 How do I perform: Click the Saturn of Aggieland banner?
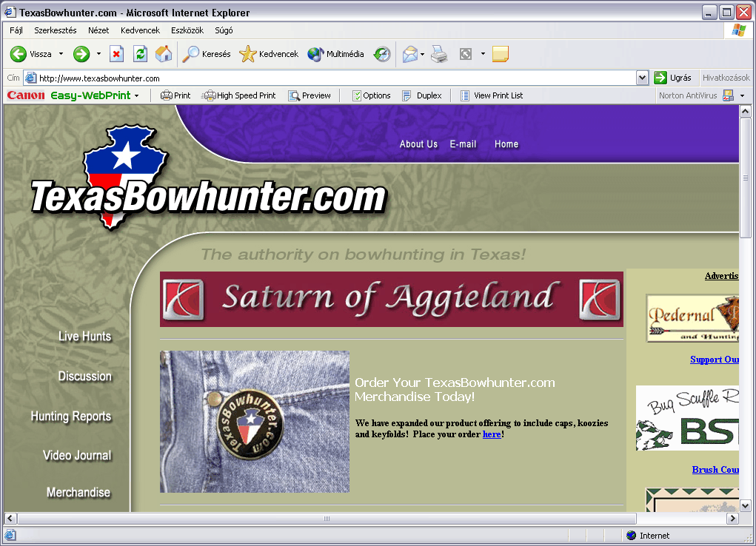pyautogui.click(x=391, y=299)
